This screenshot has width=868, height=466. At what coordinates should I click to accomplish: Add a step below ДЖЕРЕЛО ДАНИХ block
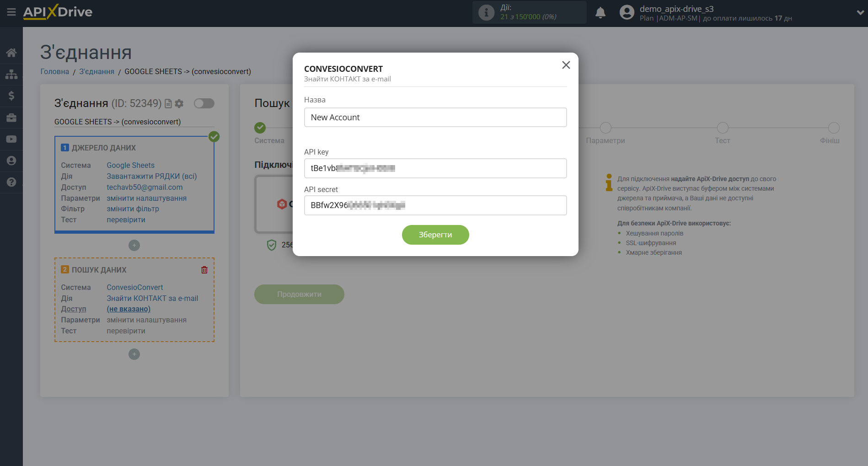[x=134, y=246]
